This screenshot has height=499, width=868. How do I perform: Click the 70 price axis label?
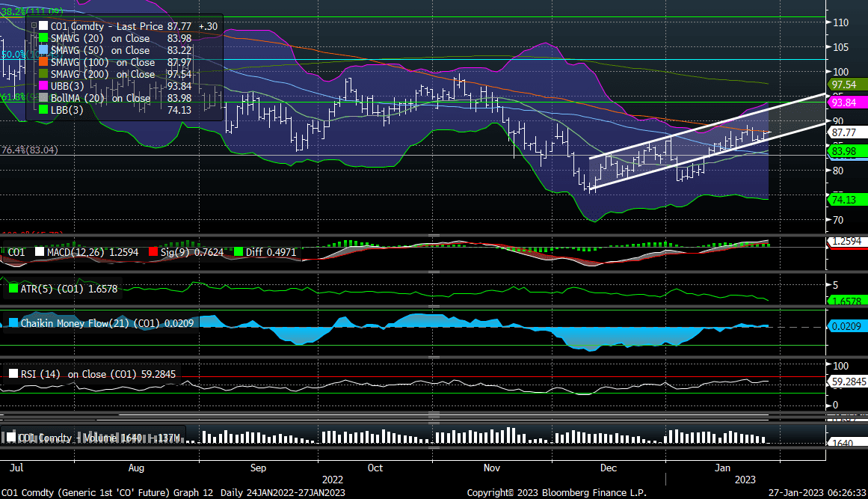click(x=837, y=220)
